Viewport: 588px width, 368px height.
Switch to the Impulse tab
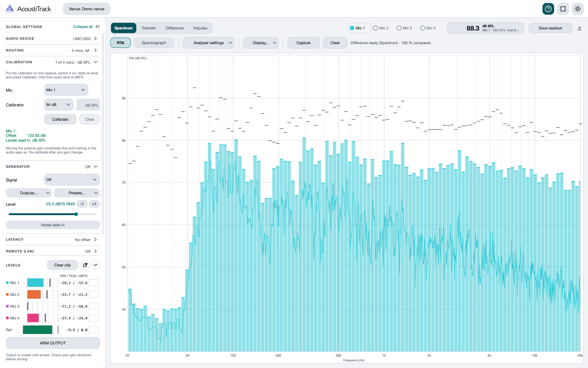pyautogui.click(x=200, y=28)
